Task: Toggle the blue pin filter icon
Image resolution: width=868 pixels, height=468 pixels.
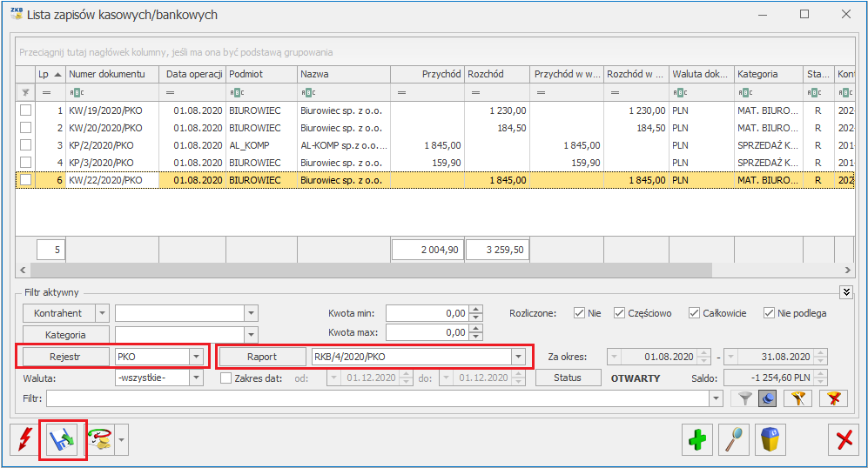Action: point(767,398)
